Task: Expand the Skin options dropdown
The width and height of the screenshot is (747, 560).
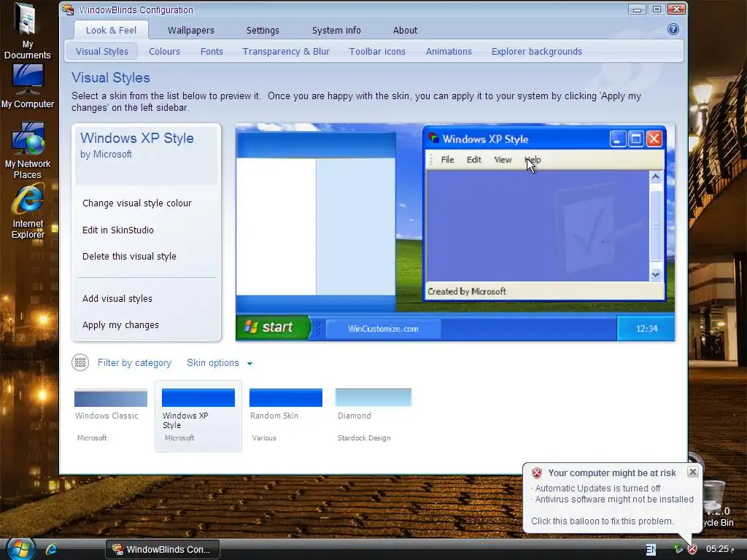Action: point(220,363)
